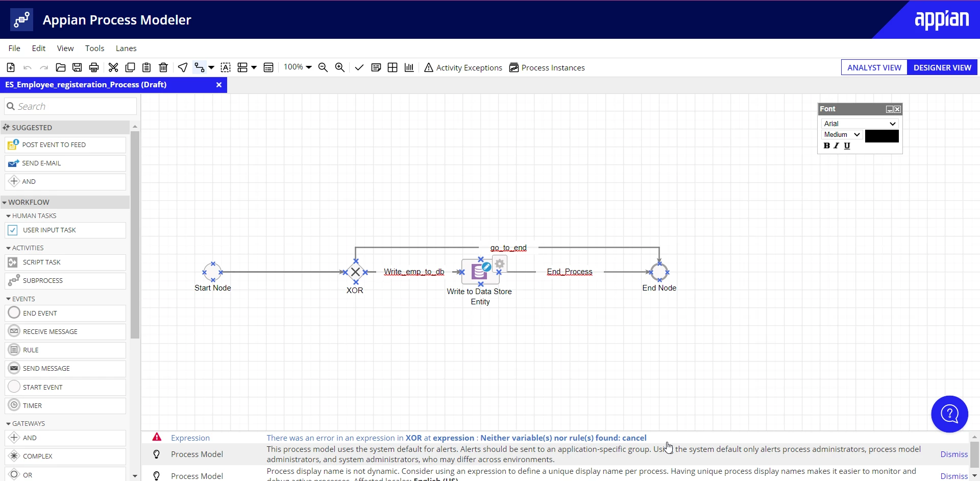Click the Send E-Mail palette item

click(65, 163)
